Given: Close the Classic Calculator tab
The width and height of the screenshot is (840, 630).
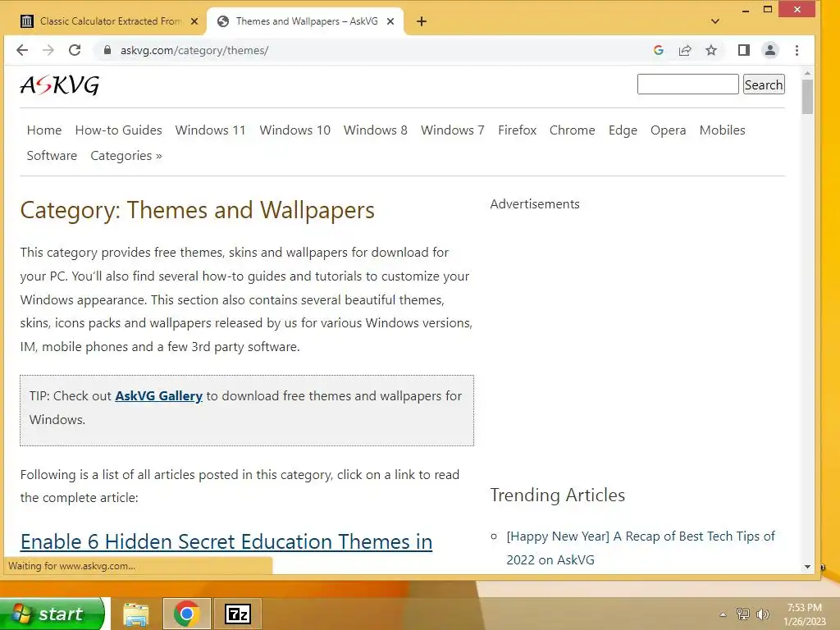Looking at the screenshot, I should pos(194,21).
